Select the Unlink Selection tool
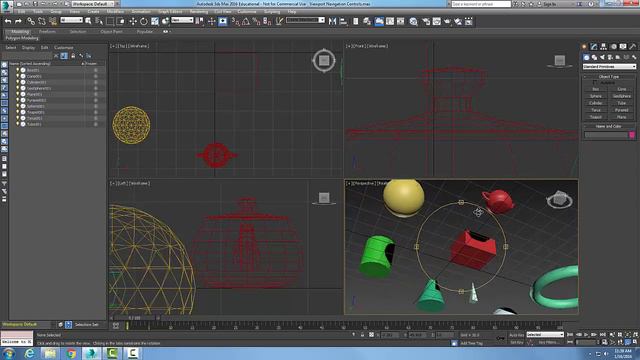 (x=42, y=21)
